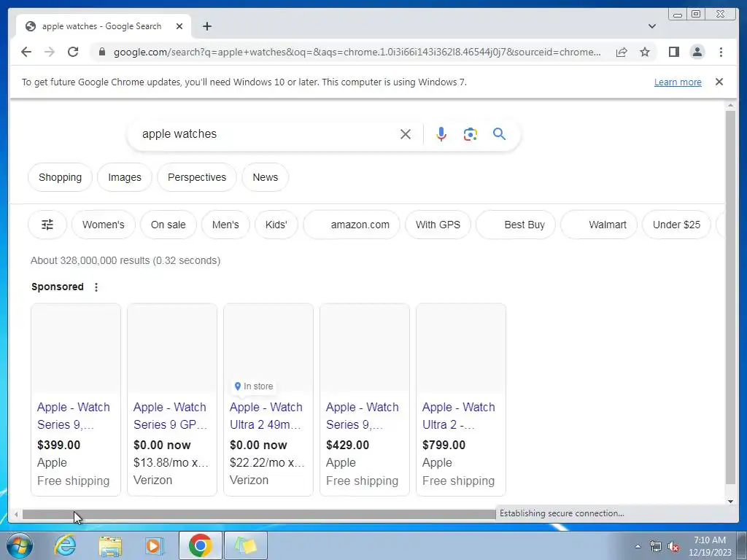Click the $799.00 product image thumbnail

click(x=461, y=349)
